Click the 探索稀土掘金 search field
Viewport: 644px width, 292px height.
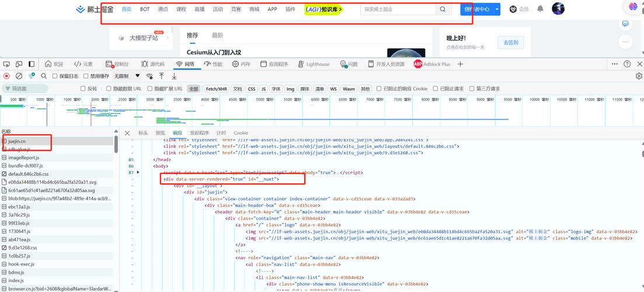(x=398, y=9)
